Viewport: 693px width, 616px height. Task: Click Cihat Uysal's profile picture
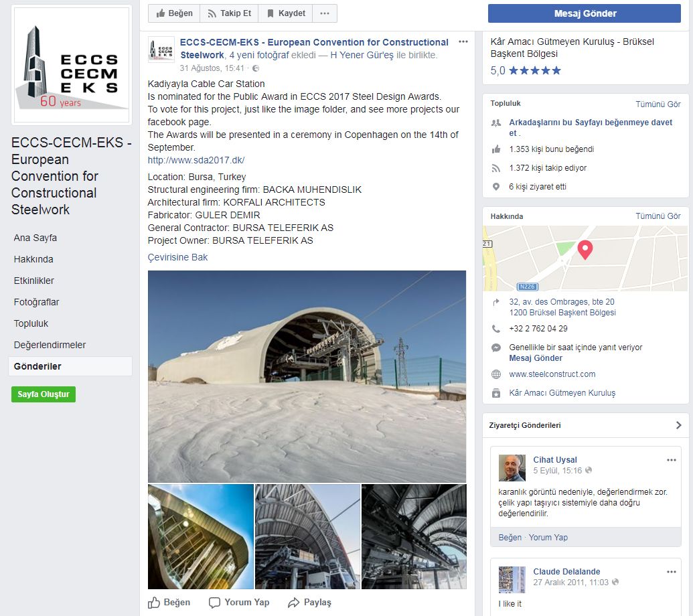512,467
